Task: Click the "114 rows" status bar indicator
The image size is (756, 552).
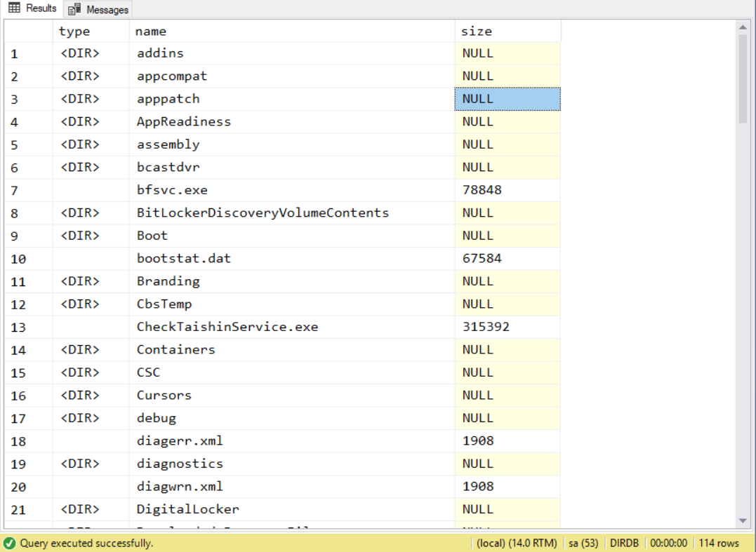Action: 719,543
